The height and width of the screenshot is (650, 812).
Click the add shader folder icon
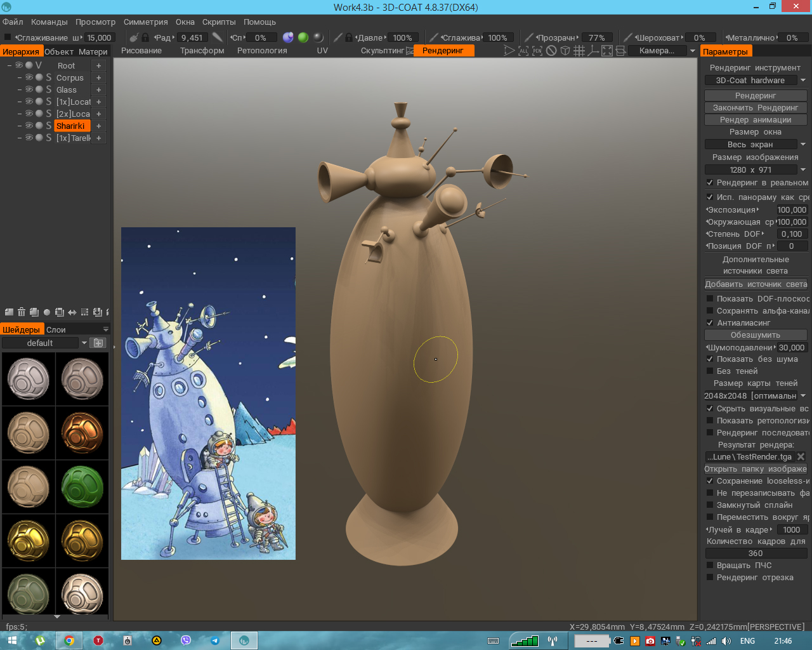pos(98,343)
